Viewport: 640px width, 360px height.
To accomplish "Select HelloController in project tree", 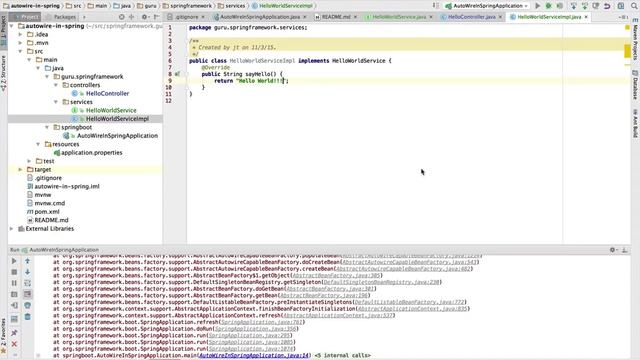I will pos(107,93).
